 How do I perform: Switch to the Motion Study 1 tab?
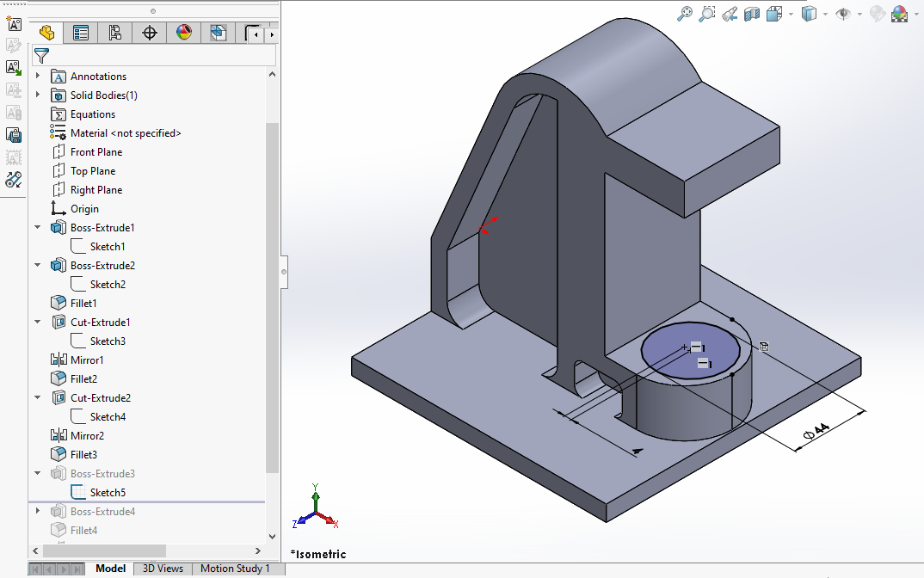(235, 569)
